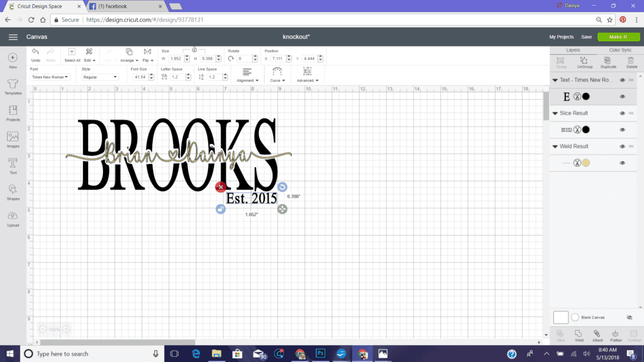The height and width of the screenshot is (362, 644).
Task: Click the Weld tool at panel bottom
Action: pos(579,336)
